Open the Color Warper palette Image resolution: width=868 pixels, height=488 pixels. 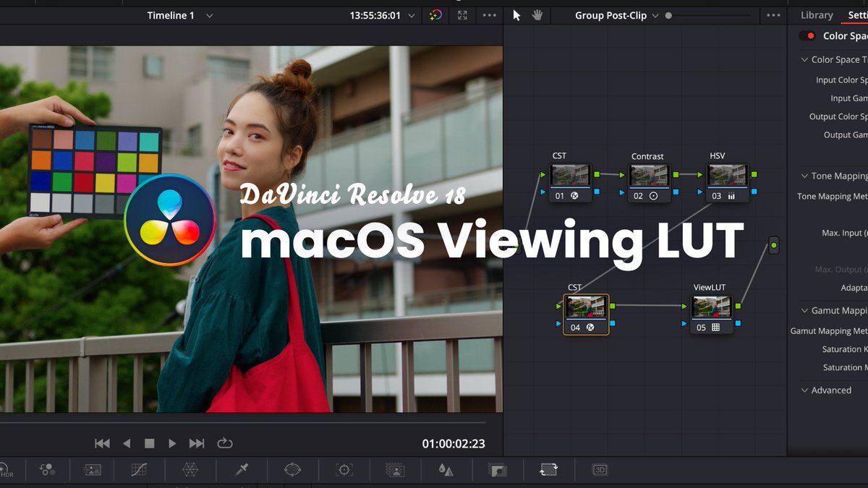(190, 470)
